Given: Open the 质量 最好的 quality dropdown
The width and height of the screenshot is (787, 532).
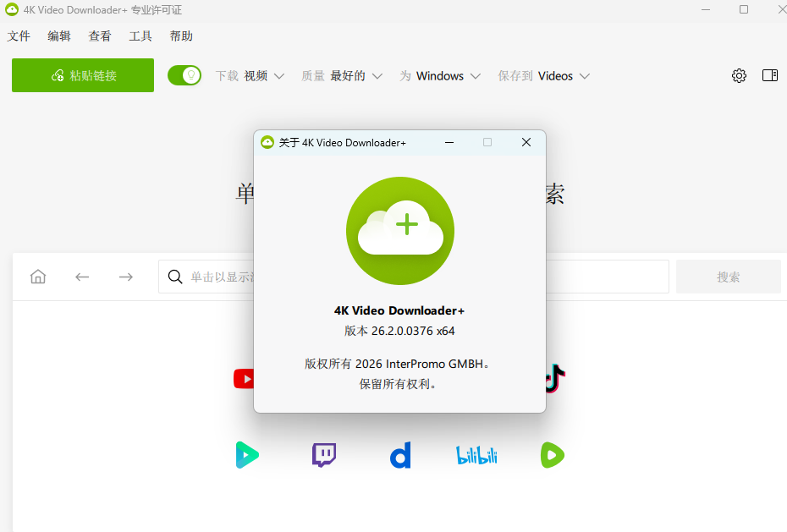Looking at the screenshot, I should [342, 76].
